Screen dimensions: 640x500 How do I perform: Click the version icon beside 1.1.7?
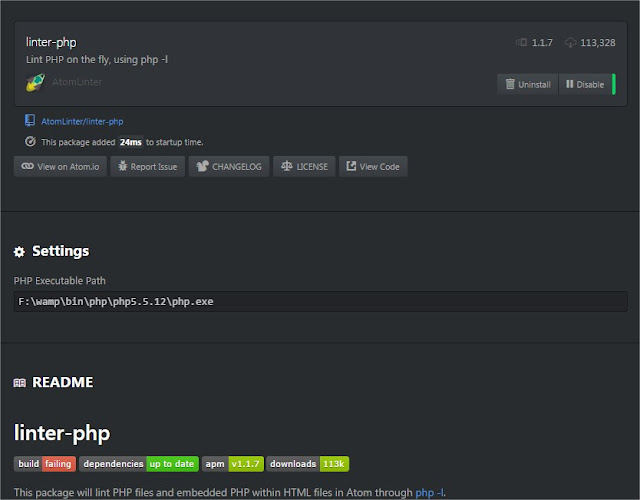click(521, 42)
